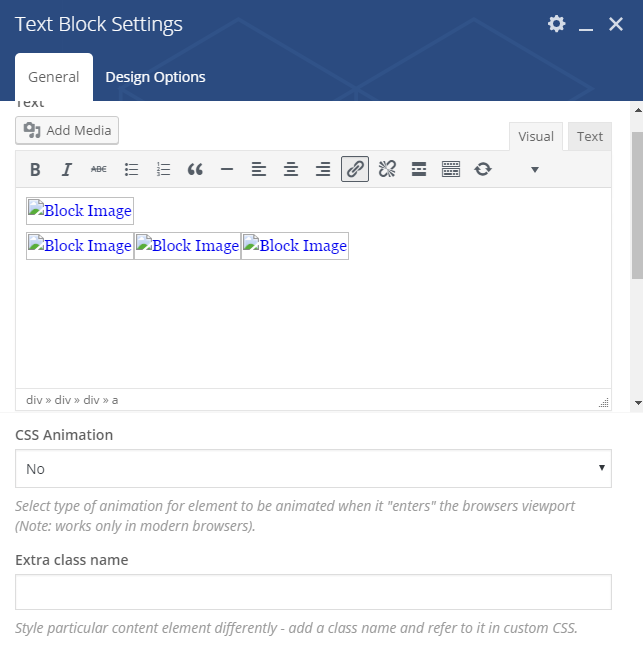Image resolution: width=643 pixels, height=651 pixels.
Task: Toggle the toolbar kitchen sink icon
Action: point(451,169)
